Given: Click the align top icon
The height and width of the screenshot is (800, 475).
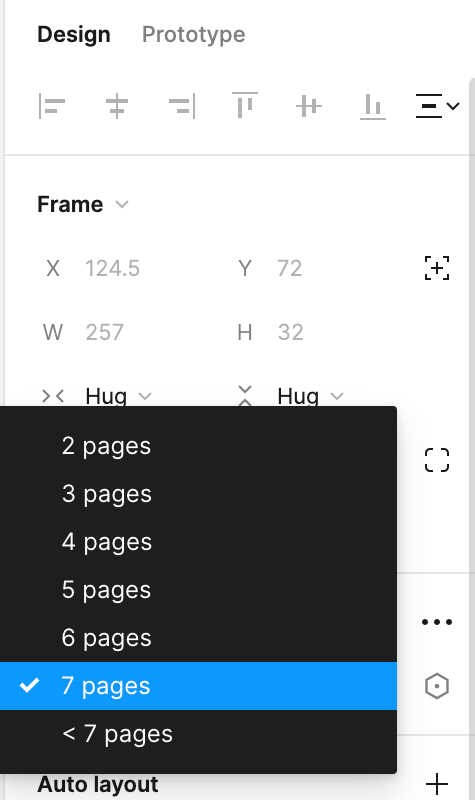Looking at the screenshot, I should click(x=245, y=105).
